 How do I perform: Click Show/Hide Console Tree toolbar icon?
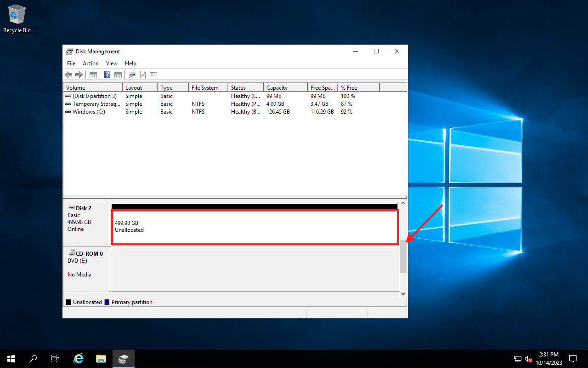pyautogui.click(x=93, y=75)
